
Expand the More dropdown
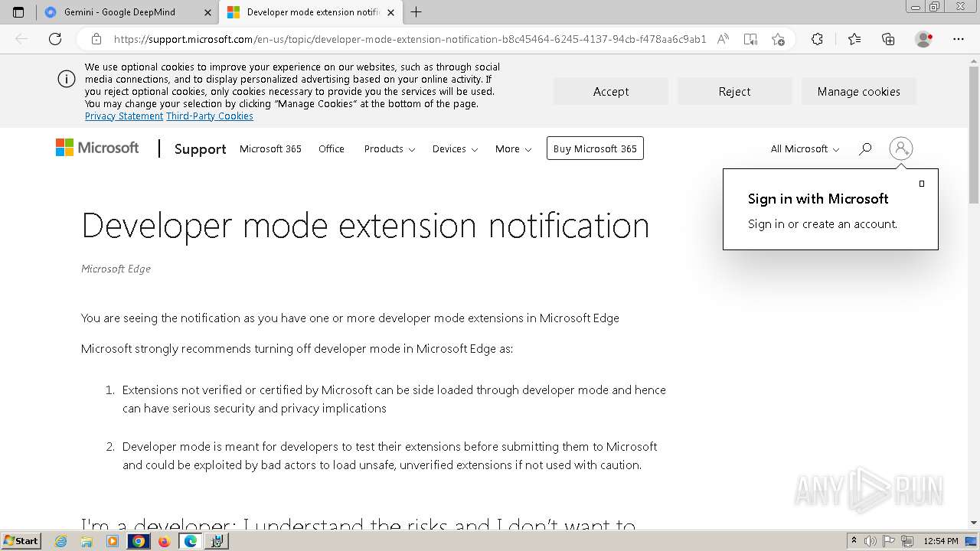pyautogui.click(x=513, y=148)
